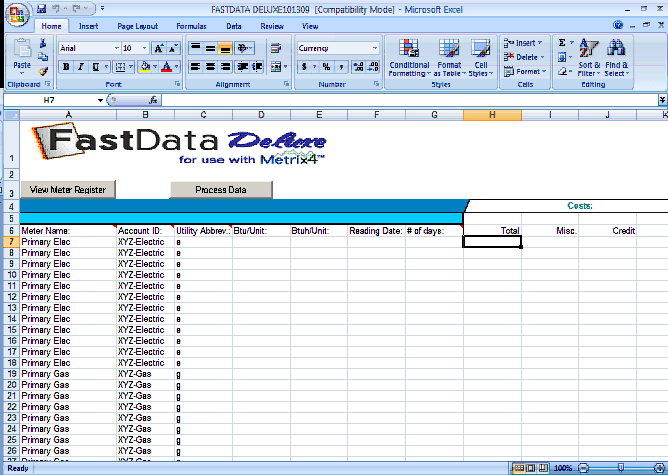668x475 pixels.
Task: Click the formula bar input field
Action: pos(409,100)
